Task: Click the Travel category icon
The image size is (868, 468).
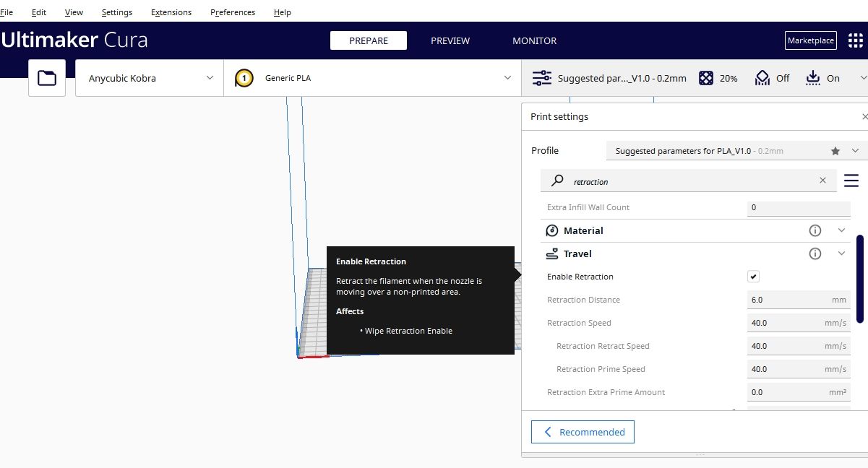Action: coord(552,253)
